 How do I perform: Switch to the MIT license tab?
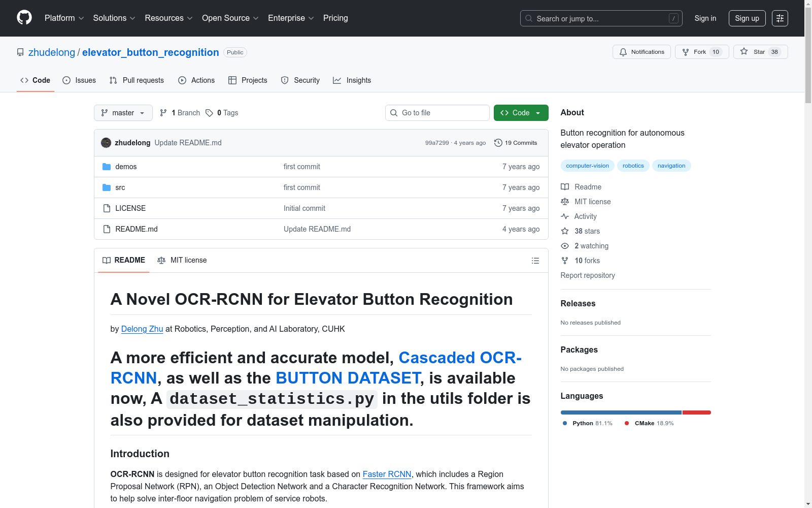tap(182, 260)
